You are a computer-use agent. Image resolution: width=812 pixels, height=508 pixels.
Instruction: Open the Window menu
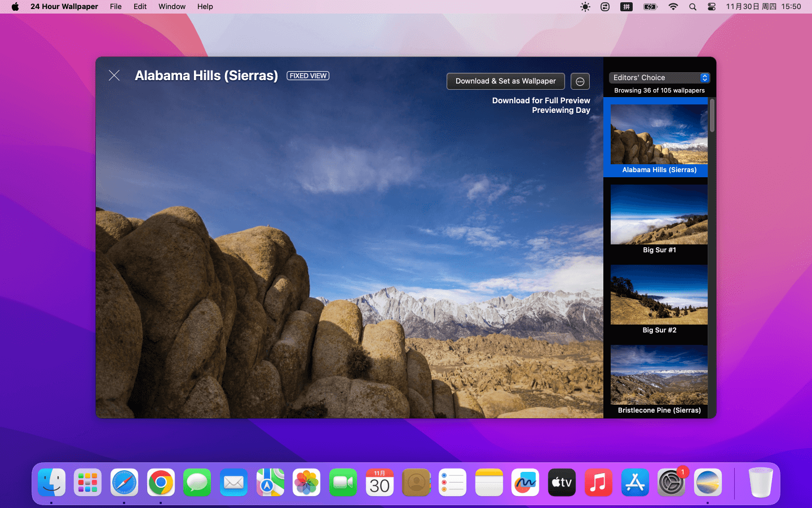coord(172,7)
